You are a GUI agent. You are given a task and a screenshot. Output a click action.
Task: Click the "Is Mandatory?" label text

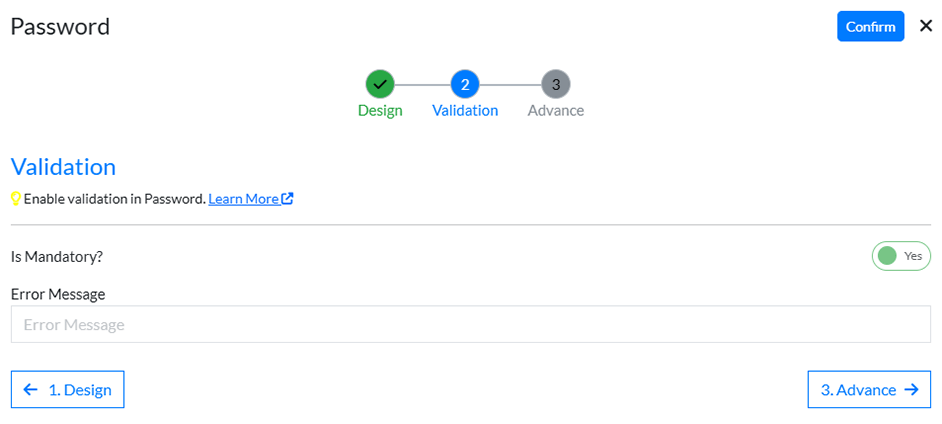(57, 256)
